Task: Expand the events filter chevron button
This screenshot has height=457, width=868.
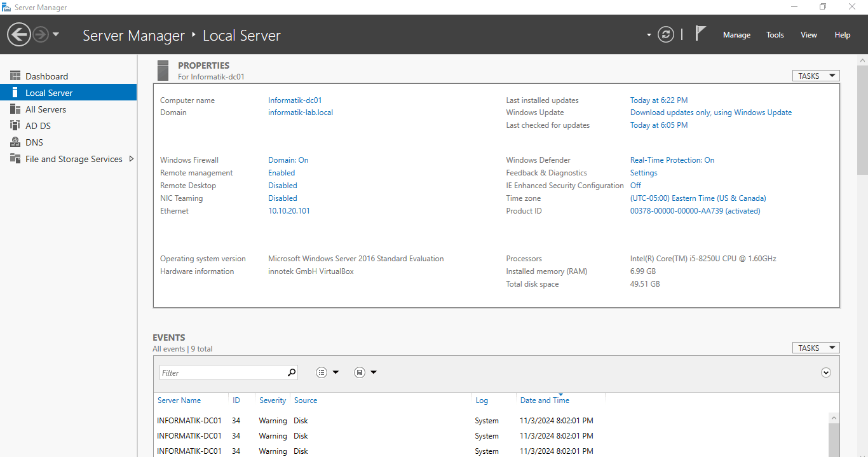Action: coord(826,372)
